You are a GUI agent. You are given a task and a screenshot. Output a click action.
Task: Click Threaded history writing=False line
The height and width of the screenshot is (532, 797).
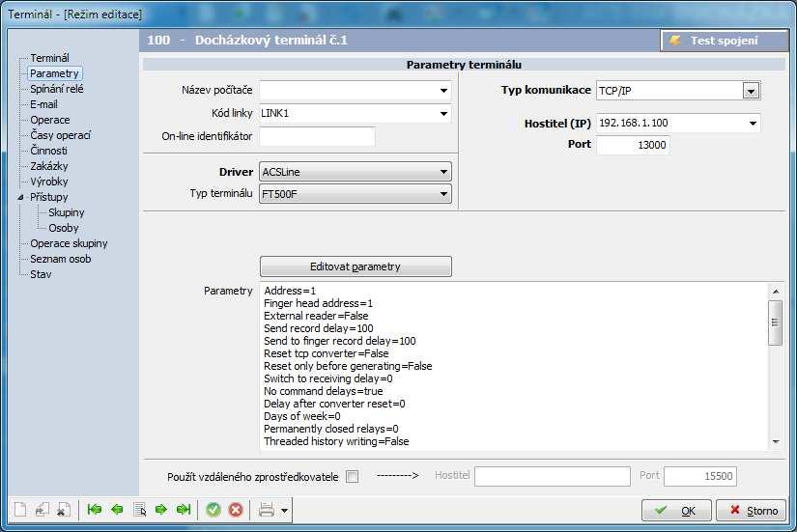336,441
